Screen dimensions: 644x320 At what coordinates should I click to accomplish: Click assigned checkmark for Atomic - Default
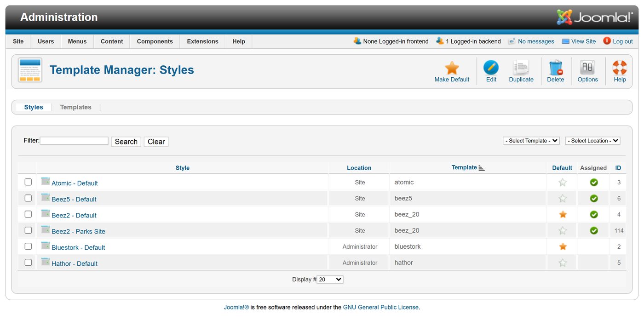(x=594, y=183)
